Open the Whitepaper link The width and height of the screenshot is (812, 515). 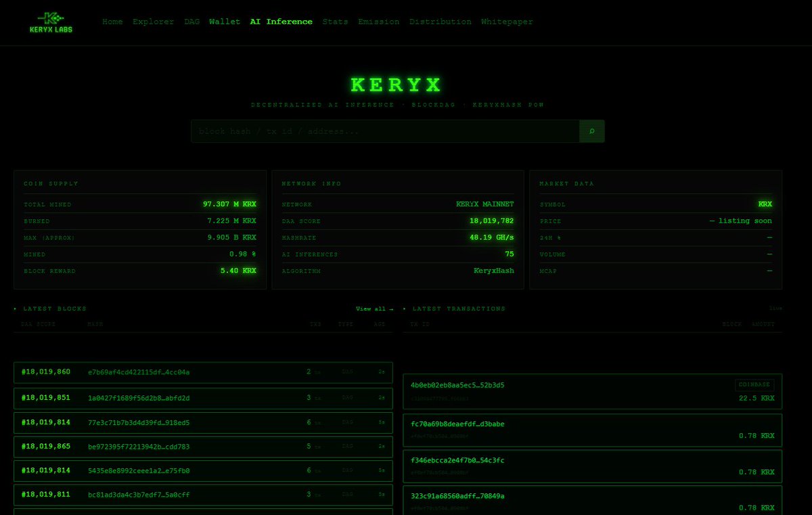pos(507,22)
